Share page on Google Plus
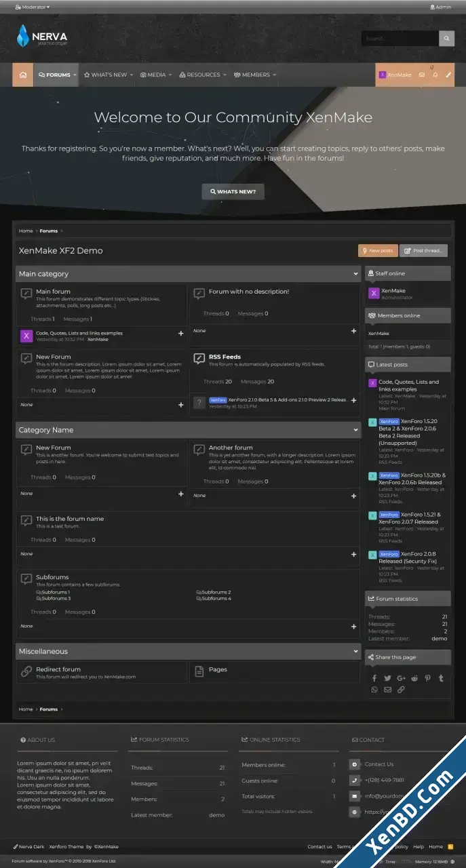This screenshot has width=466, height=868. tap(401, 677)
